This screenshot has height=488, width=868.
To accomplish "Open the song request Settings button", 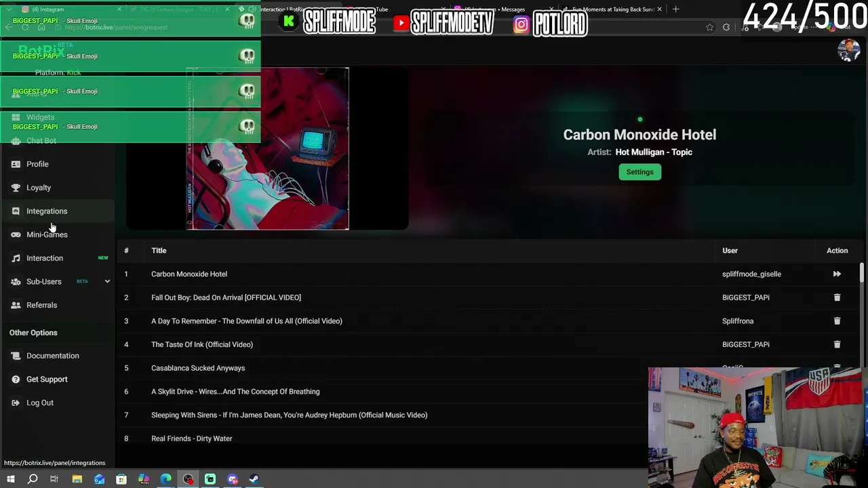I will 639,172.
